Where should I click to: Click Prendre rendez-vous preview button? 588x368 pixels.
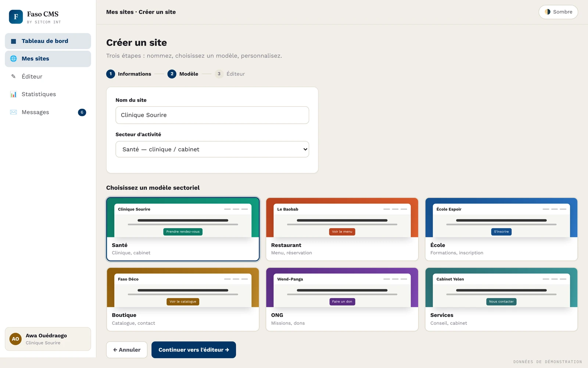pos(183,232)
